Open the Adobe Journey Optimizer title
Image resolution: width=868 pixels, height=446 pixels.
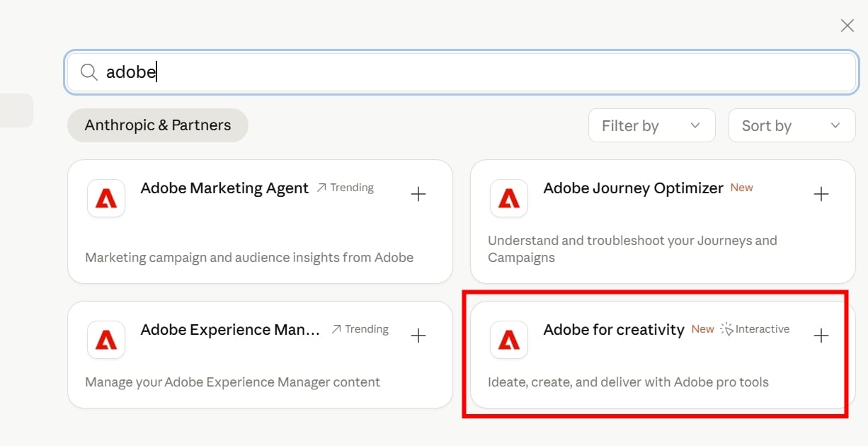click(633, 188)
